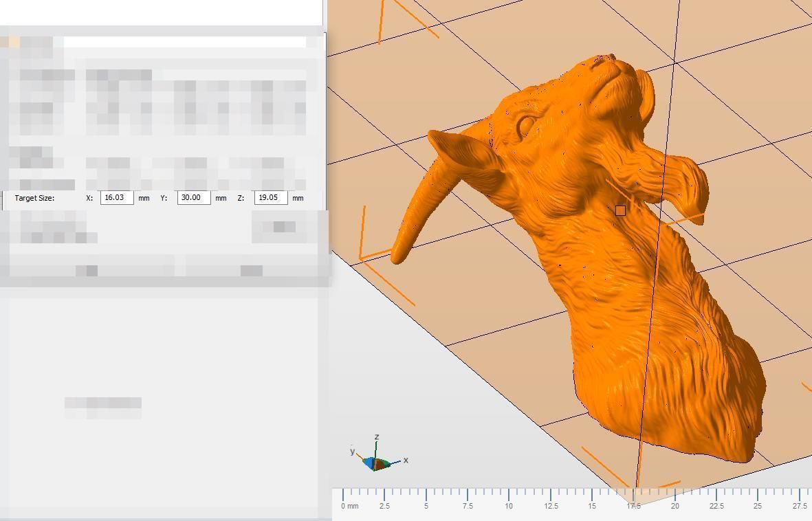Click the Target Size X field showing 16.03

pyautogui.click(x=117, y=198)
